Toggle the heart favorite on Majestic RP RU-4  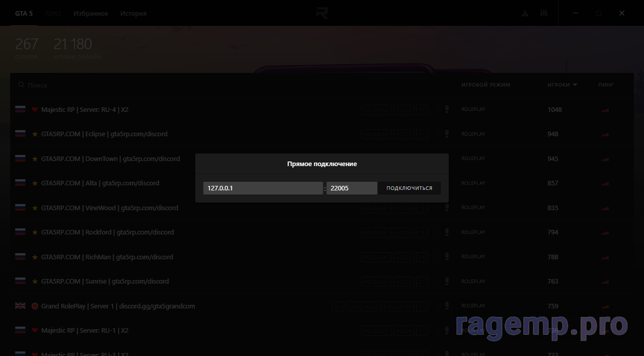35,109
